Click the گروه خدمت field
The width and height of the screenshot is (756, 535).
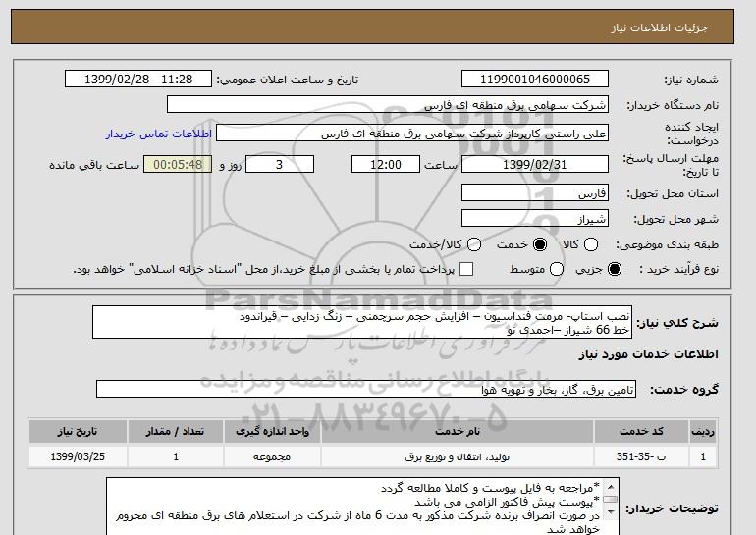click(366, 389)
